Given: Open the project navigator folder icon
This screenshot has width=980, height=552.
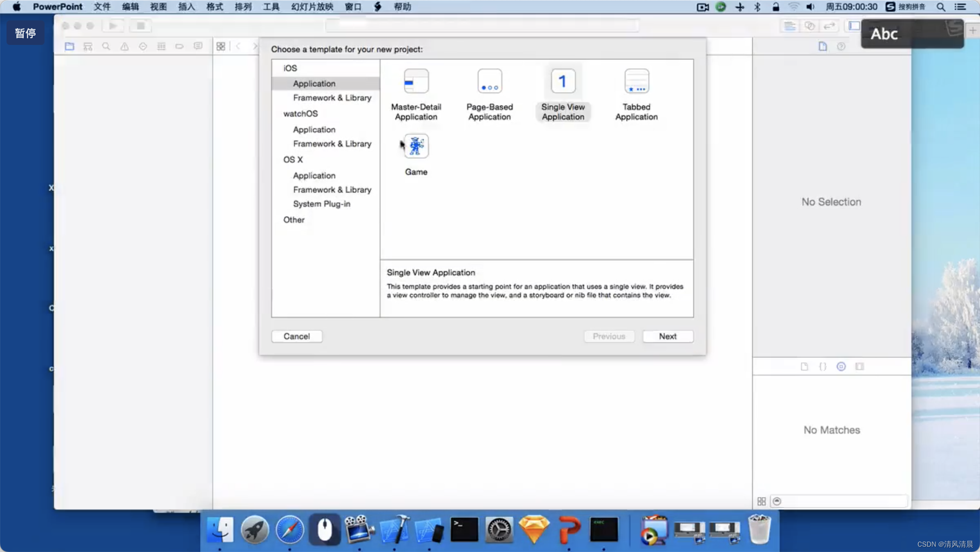Looking at the screenshot, I should pyautogui.click(x=69, y=47).
